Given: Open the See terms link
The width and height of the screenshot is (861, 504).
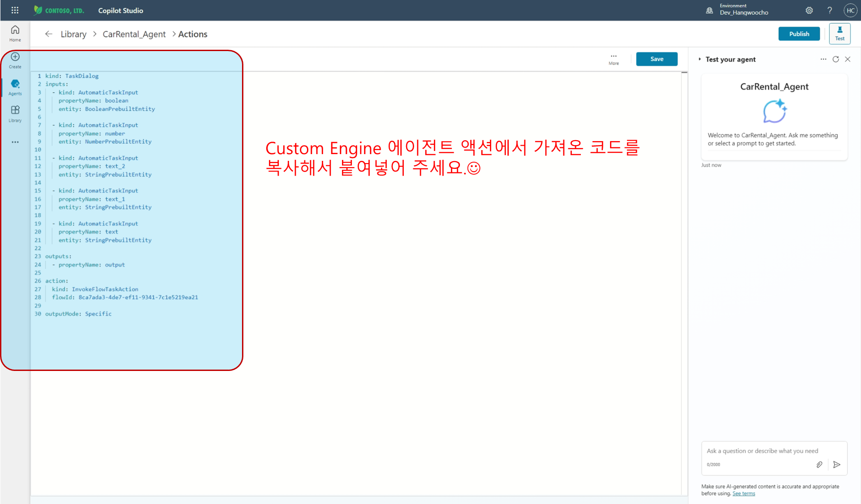Looking at the screenshot, I should pyautogui.click(x=744, y=494).
